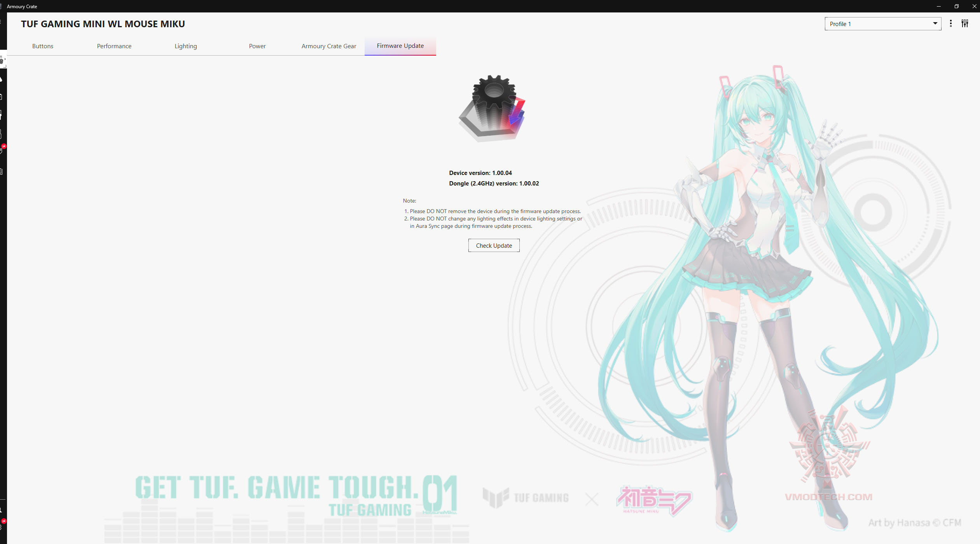This screenshot has width=980, height=544.
Task: Expand the Profile 1 dropdown
Action: [x=882, y=24]
